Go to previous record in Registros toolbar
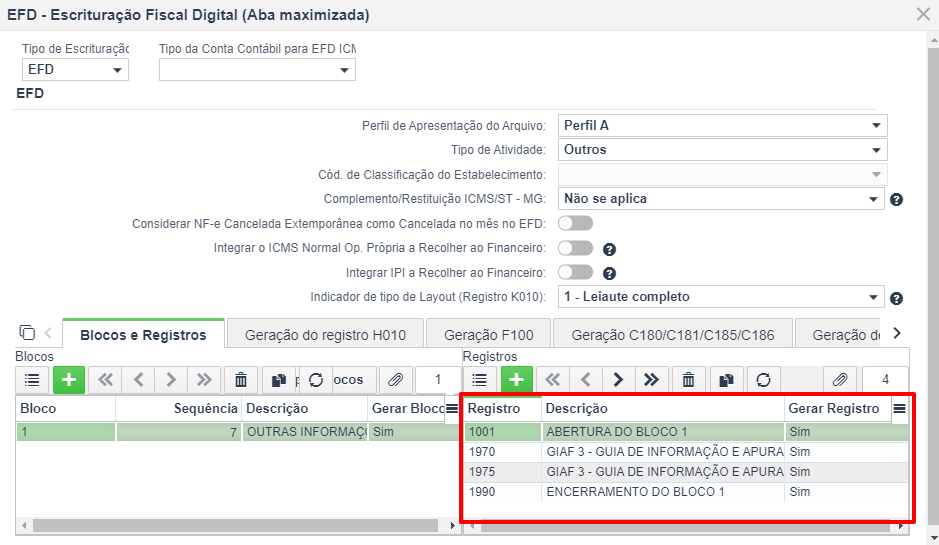This screenshot has width=939, height=545. tap(586, 380)
